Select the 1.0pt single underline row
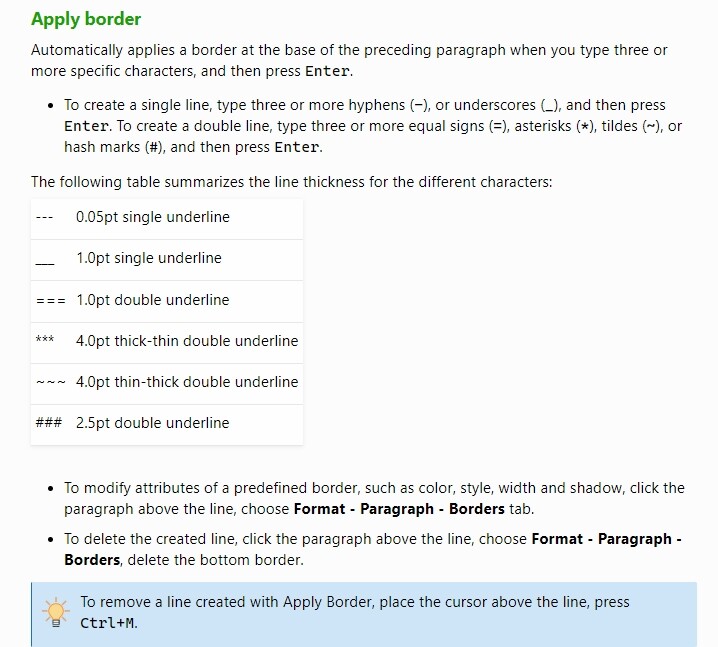This screenshot has width=718, height=647. coord(167,260)
